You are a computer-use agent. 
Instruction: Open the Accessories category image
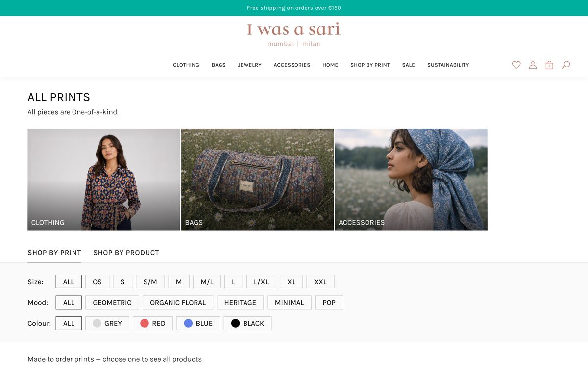pyautogui.click(x=411, y=180)
